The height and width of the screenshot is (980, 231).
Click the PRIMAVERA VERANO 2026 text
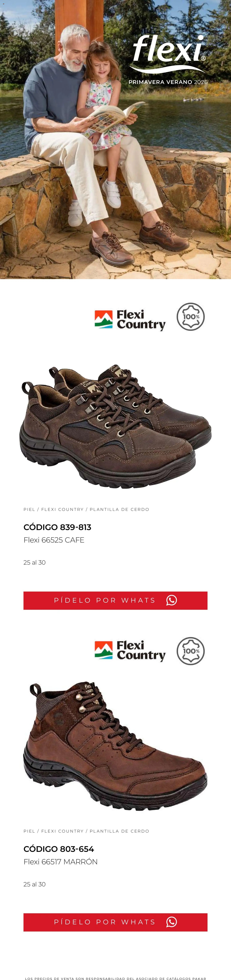[168, 82]
